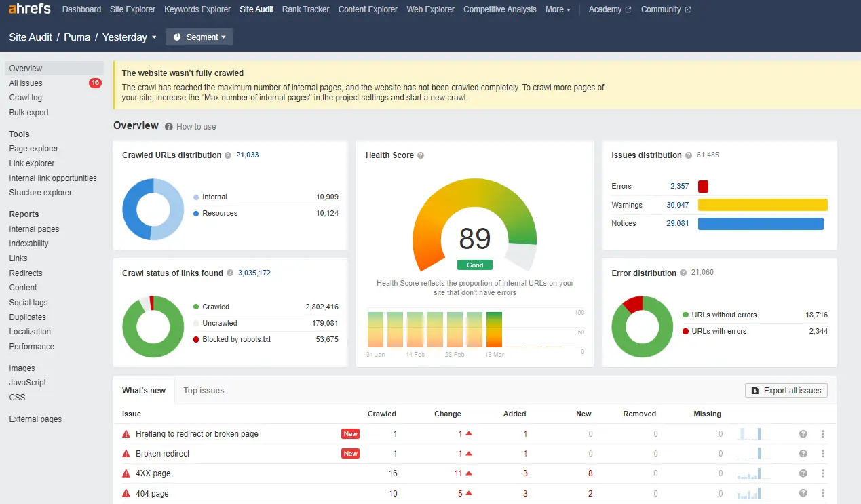The width and height of the screenshot is (861, 504).
Task: Select All issues in the sidebar
Action: (26, 83)
